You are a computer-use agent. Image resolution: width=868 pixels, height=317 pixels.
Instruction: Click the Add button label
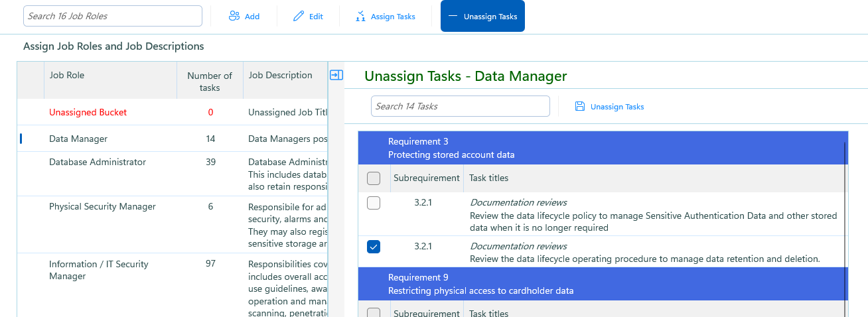[x=252, y=16]
